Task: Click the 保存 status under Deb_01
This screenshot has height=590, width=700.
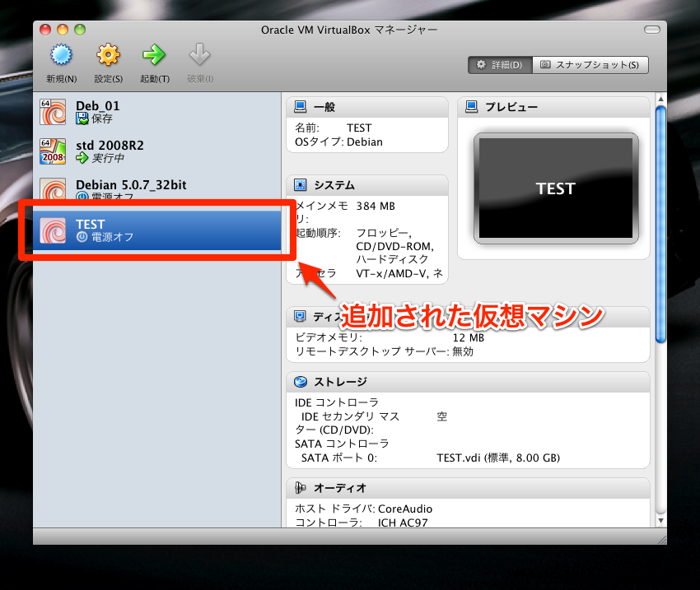Action: tap(102, 118)
